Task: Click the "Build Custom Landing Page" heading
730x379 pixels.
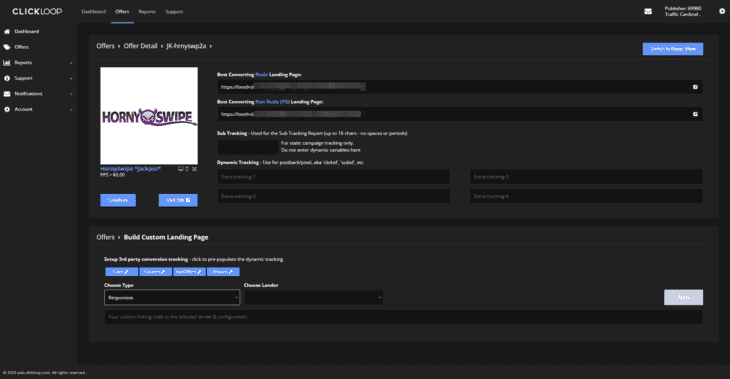Action: (166, 237)
